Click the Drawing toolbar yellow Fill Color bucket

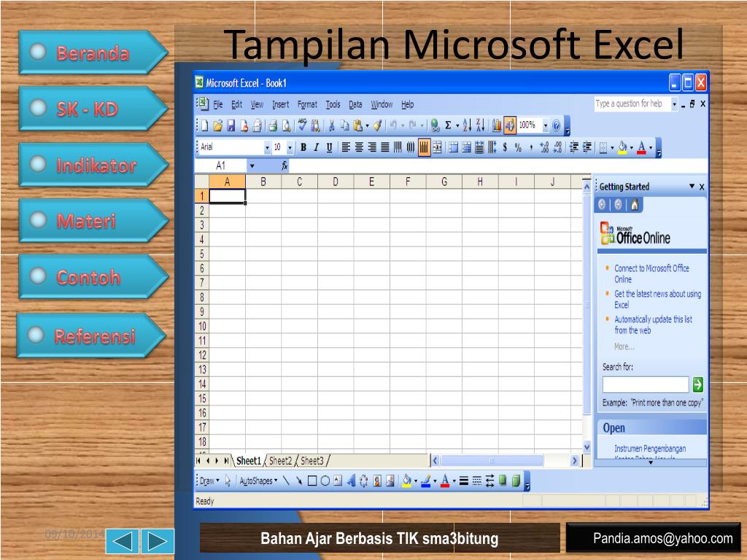pyautogui.click(x=406, y=481)
